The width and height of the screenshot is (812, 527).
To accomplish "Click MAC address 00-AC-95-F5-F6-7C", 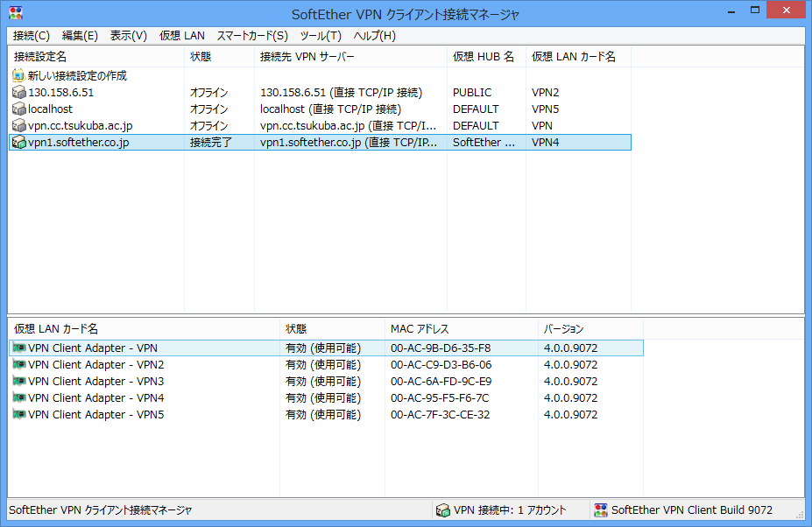I will coord(440,397).
